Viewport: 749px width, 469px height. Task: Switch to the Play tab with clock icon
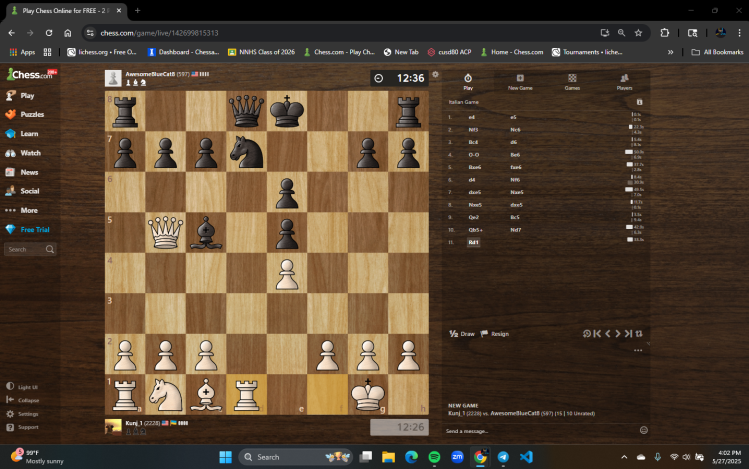click(468, 82)
